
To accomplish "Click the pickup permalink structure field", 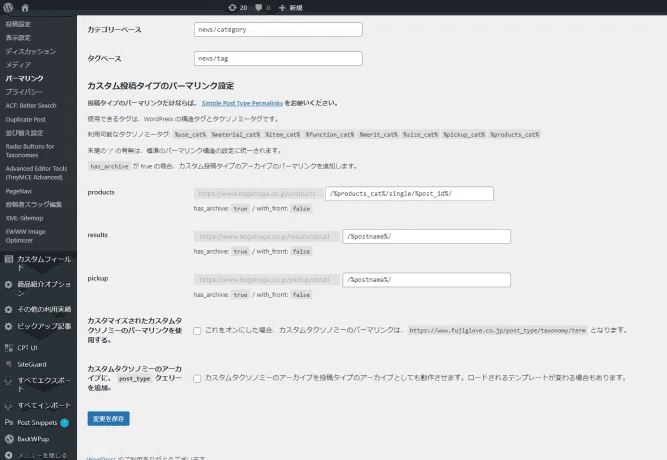I will [x=426, y=280].
